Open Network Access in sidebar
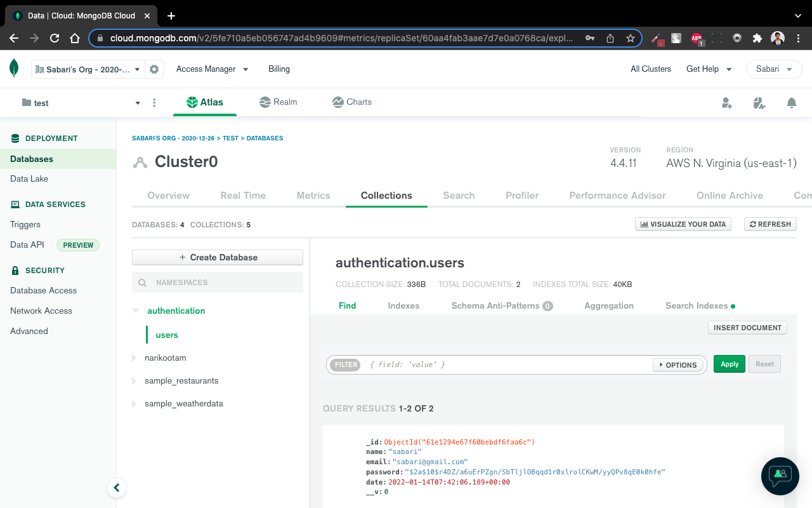812x508 pixels. [41, 311]
